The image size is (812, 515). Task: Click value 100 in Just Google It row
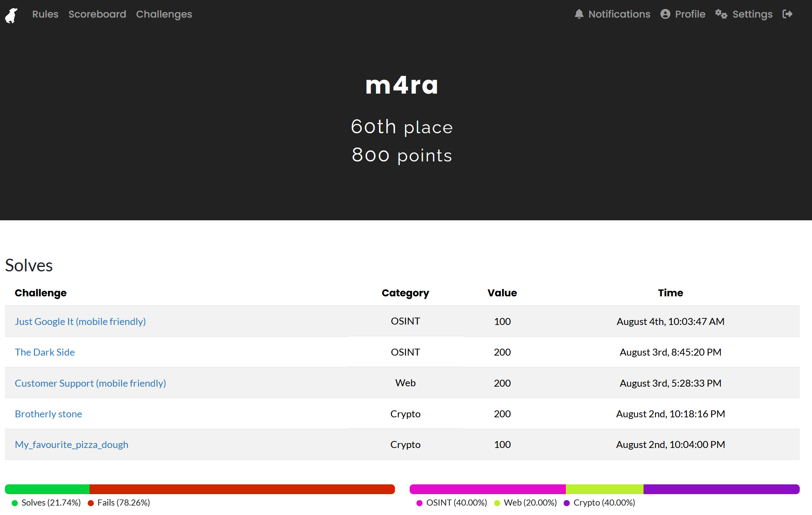pos(502,322)
